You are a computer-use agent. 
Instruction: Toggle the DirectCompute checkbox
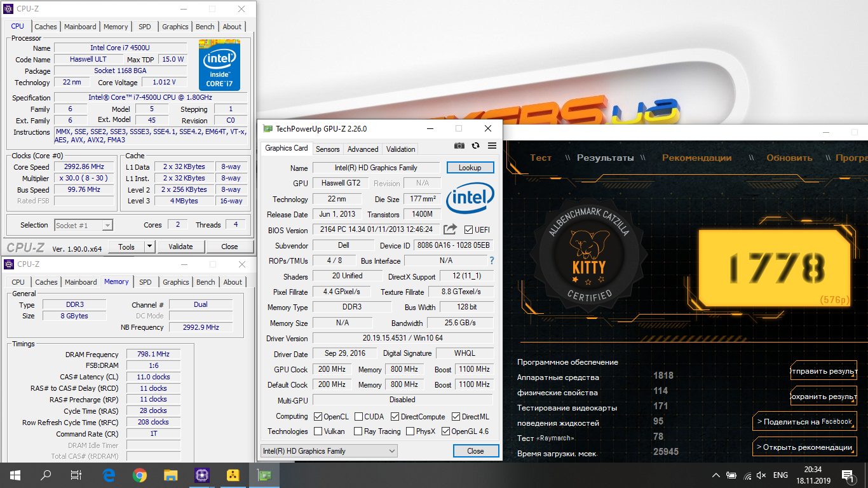tap(395, 417)
